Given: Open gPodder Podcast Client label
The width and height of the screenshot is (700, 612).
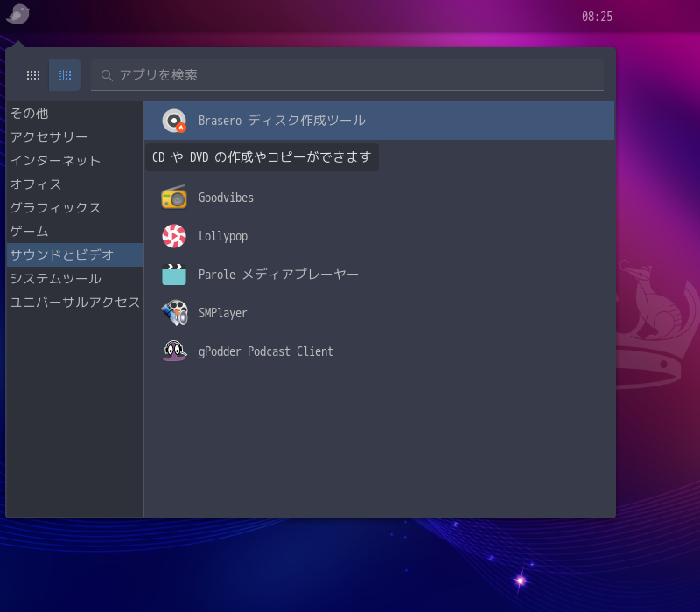Looking at the screenshot, I should [x=266, y=351].
